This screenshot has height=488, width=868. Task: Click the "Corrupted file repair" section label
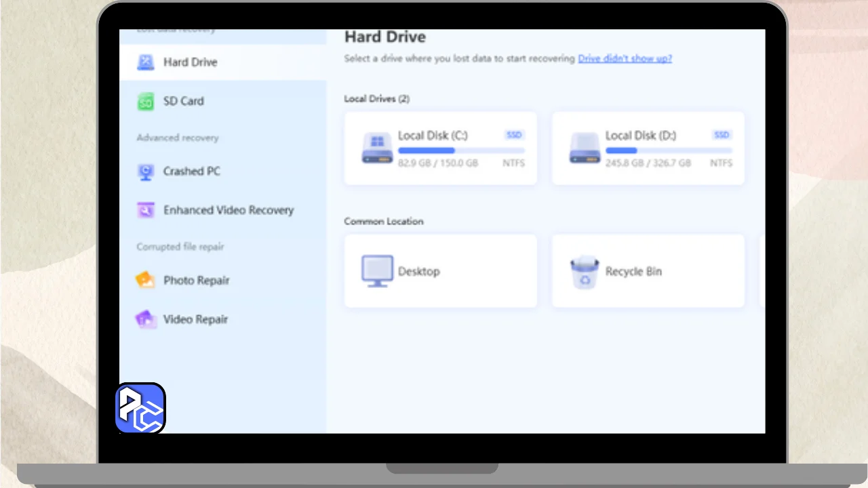pos(180,247)
